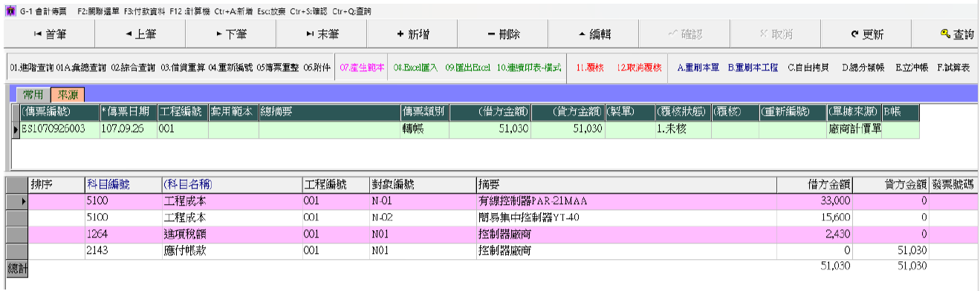Open 02.綜合查詢 combined query
980x291 pixels.
pos(133,67)
